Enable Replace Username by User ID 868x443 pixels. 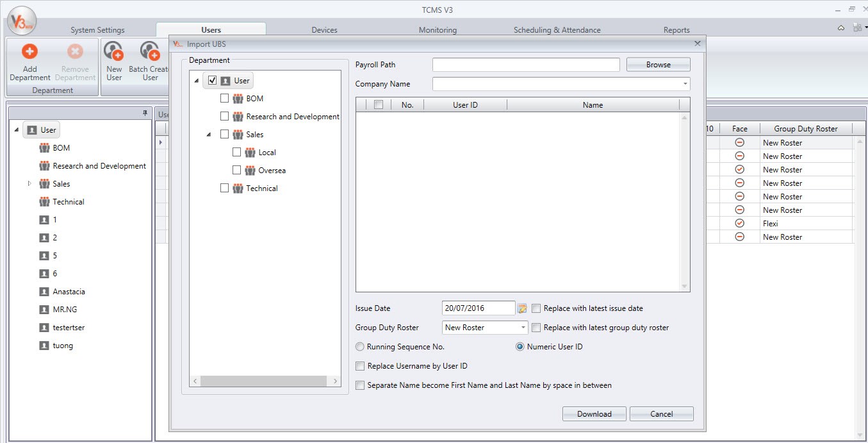(x=360, y=366)
